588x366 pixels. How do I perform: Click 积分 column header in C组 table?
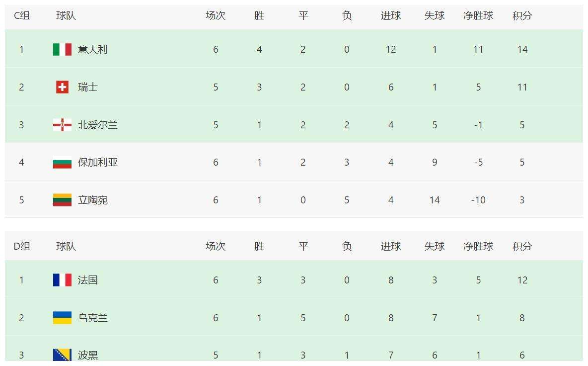[x=522, y=15]
